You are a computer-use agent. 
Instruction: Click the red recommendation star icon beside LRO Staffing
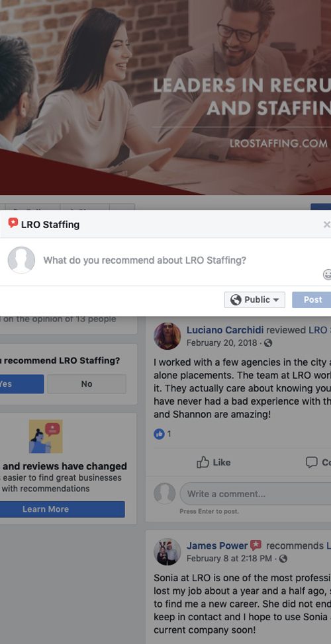13,223
